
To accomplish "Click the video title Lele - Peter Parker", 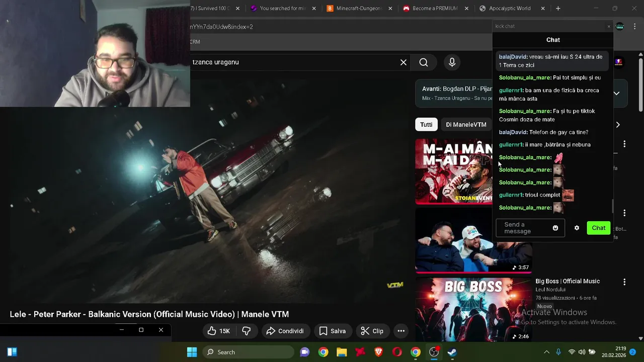I will 149,314.
